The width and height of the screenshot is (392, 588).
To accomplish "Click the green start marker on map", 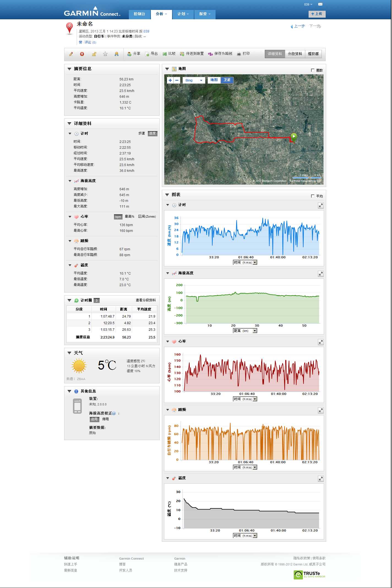I will pyautogui.click(x=294, y=137).
